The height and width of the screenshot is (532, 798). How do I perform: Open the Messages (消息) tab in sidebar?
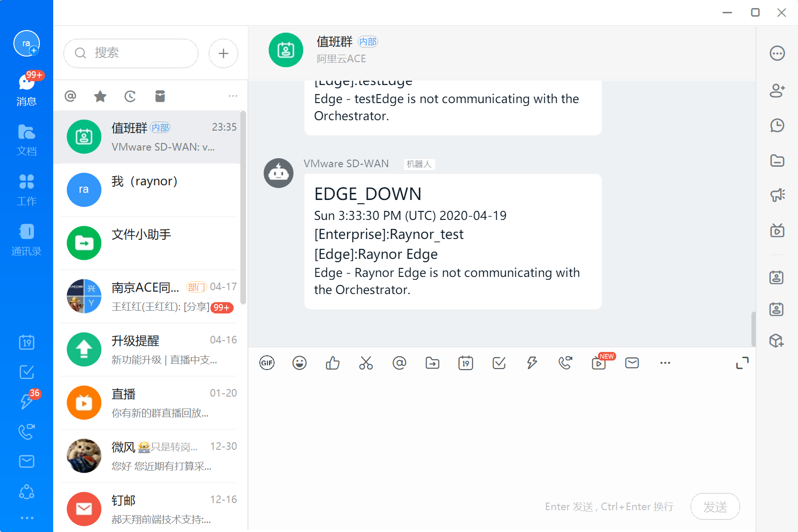click(27, 89)
